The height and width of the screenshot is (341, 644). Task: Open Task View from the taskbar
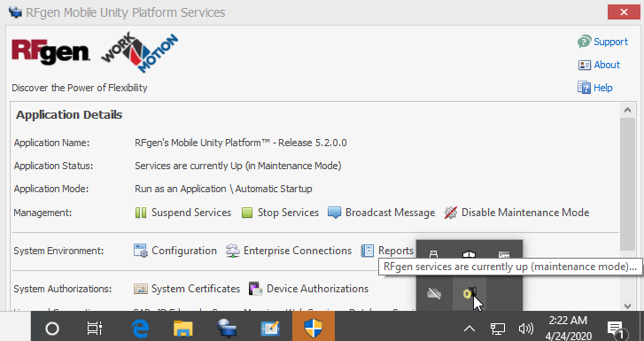tap(95, 329)
